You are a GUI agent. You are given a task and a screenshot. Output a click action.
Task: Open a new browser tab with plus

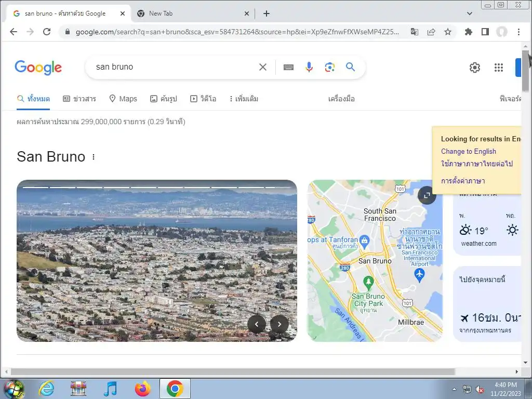(x=267, y=14)
